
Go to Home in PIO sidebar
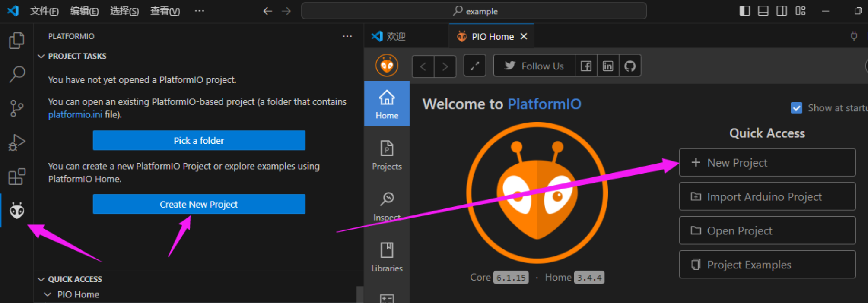pyautogui.click(x=387, y=104)
